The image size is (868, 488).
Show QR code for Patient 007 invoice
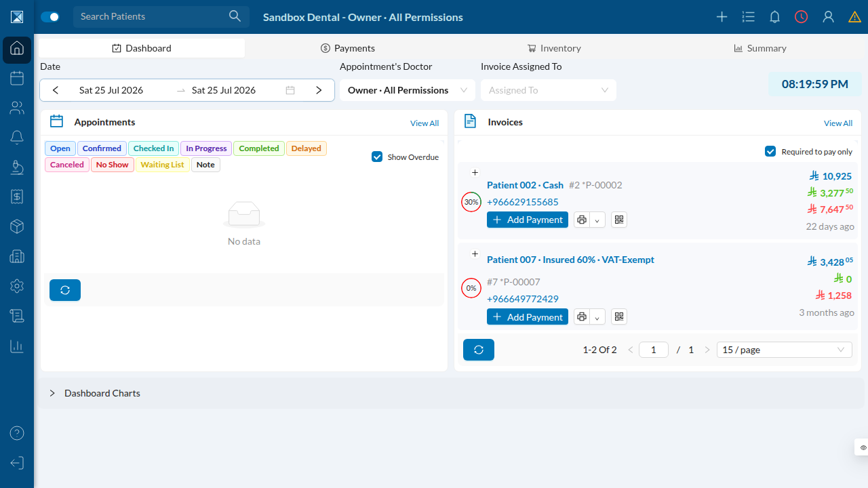tap(618, 317)
